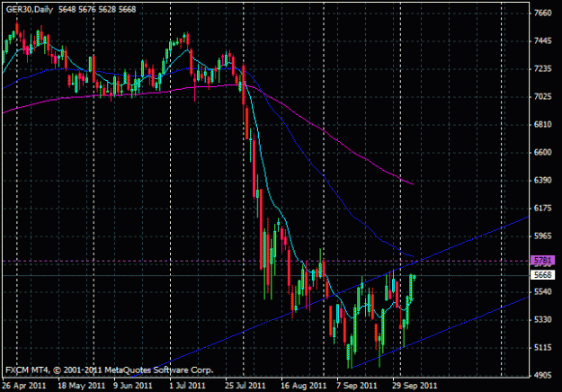Click the 5330 price axis value
The width and height of the screenshot is (562, 392).
pos(542,319)
